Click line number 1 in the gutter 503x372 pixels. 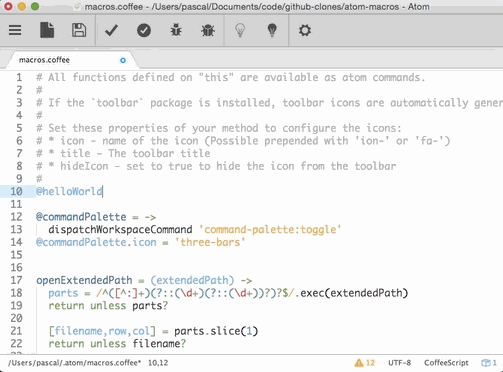coord(19,77)
